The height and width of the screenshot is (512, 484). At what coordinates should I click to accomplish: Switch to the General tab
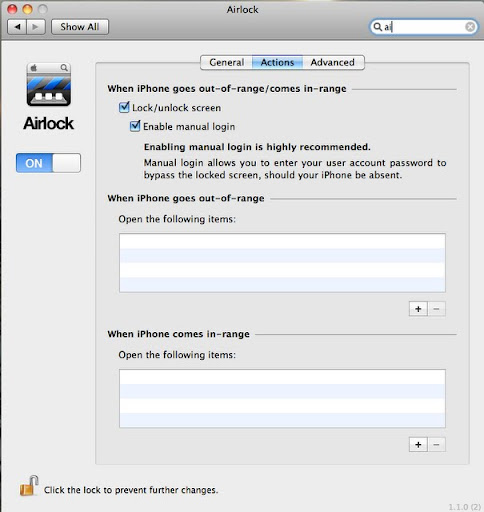click(226, 62)
